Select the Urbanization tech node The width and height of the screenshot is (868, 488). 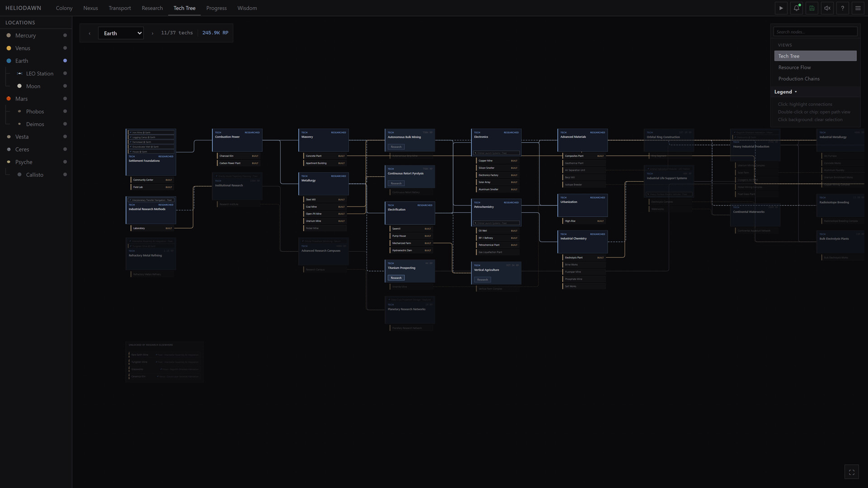click(x=582, y=205)
